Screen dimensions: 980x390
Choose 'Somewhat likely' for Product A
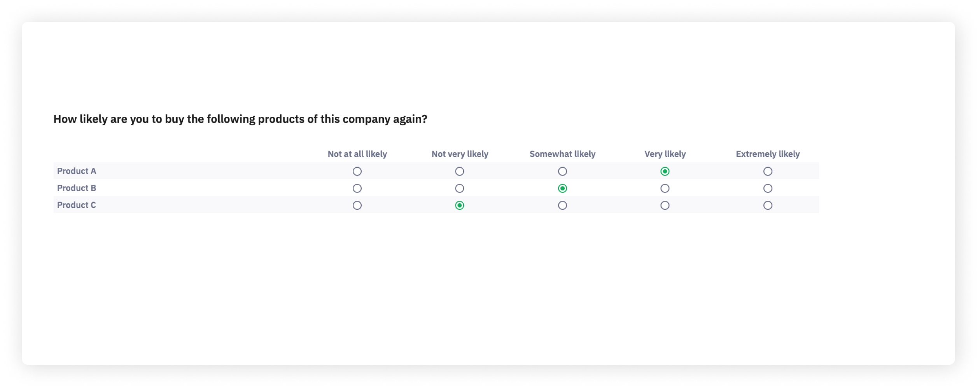[562, 171]
